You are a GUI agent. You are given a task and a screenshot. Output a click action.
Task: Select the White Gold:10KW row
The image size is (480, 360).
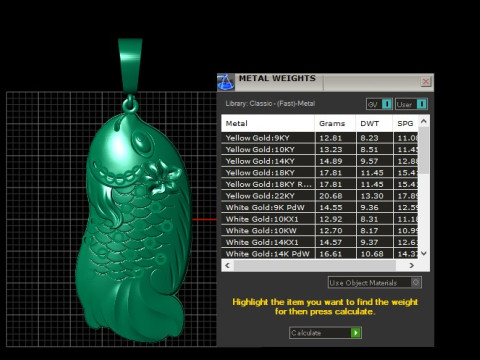(x=319, y=231)
